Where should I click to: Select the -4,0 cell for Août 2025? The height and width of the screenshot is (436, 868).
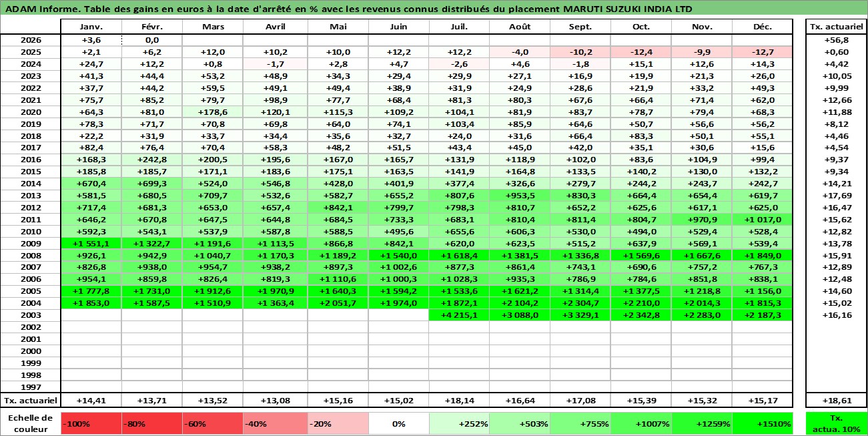[520, 52]
